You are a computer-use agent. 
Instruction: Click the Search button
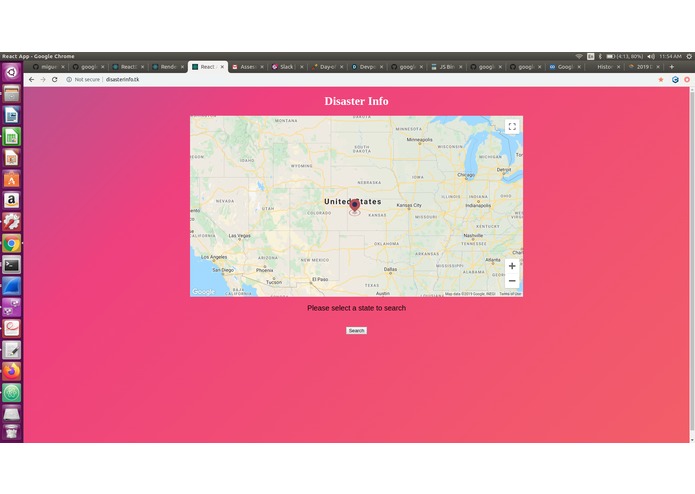pyautogui.click(x=356, y=331)
